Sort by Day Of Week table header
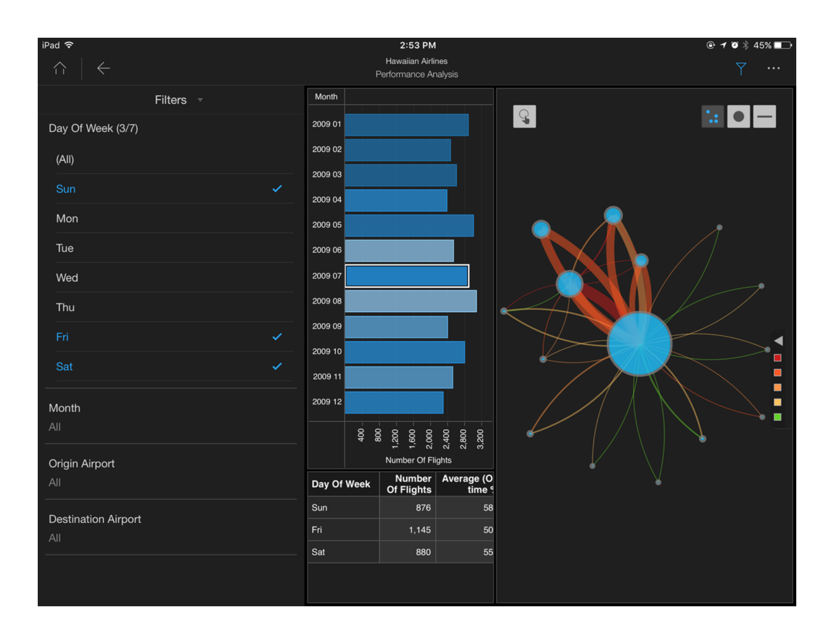The width and height of the screenshot is (834, 644). 343,484
